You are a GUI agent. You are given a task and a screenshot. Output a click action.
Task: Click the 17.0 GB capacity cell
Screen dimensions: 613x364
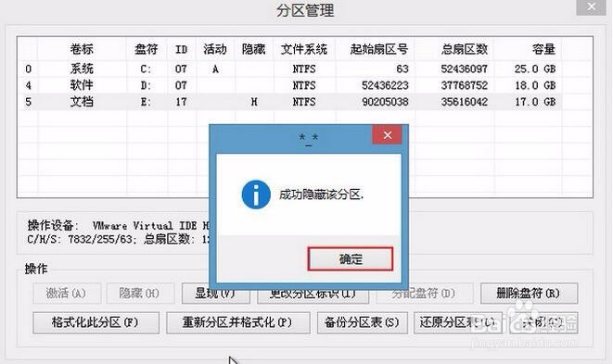pos(535,102)
